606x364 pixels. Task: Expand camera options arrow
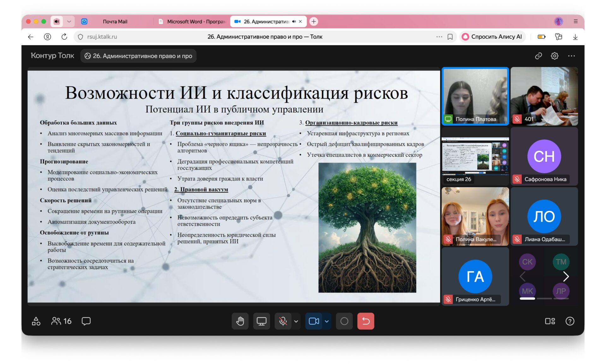327,321
